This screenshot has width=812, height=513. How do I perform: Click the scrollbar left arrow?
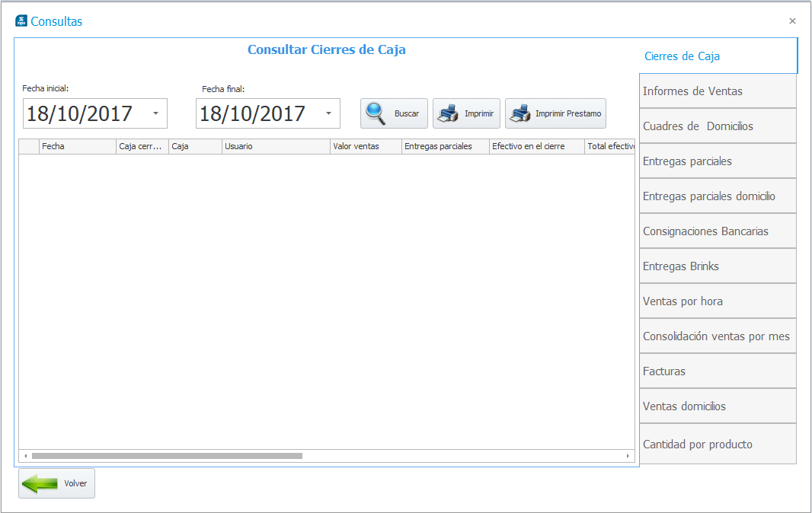25,456
